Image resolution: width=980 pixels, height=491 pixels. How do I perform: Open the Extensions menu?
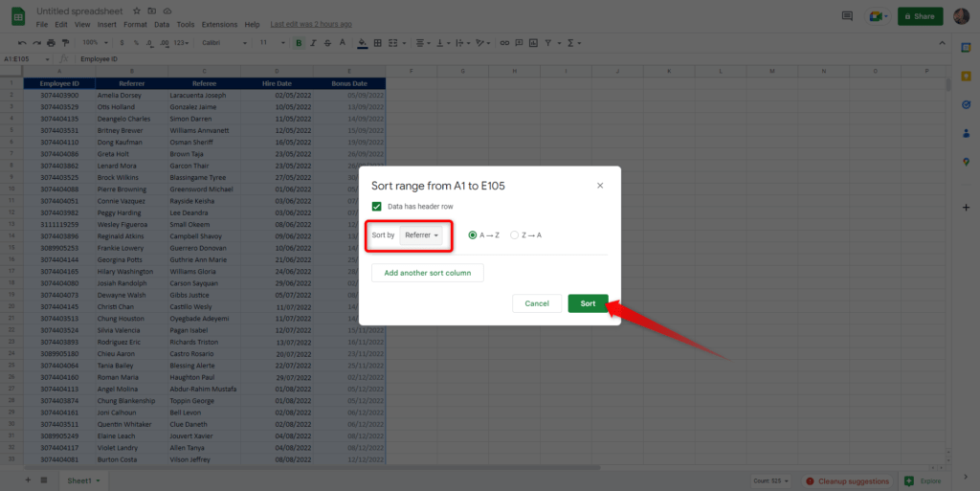(x=219, y=24)
